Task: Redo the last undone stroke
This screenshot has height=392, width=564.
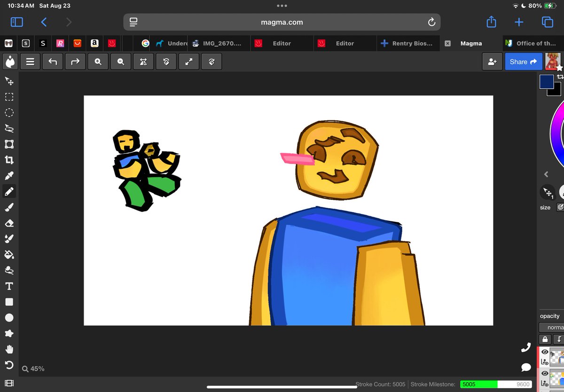Action: 75,62
